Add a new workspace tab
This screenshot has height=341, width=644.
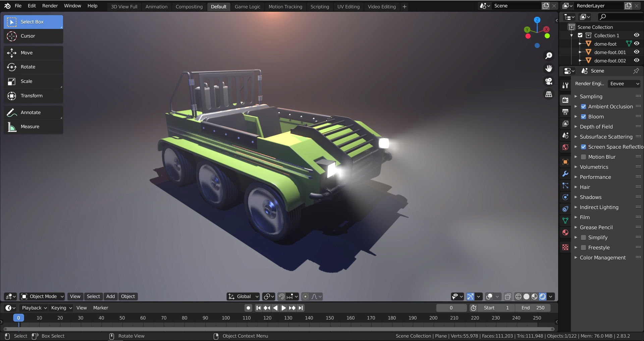(x=405, y=6)
